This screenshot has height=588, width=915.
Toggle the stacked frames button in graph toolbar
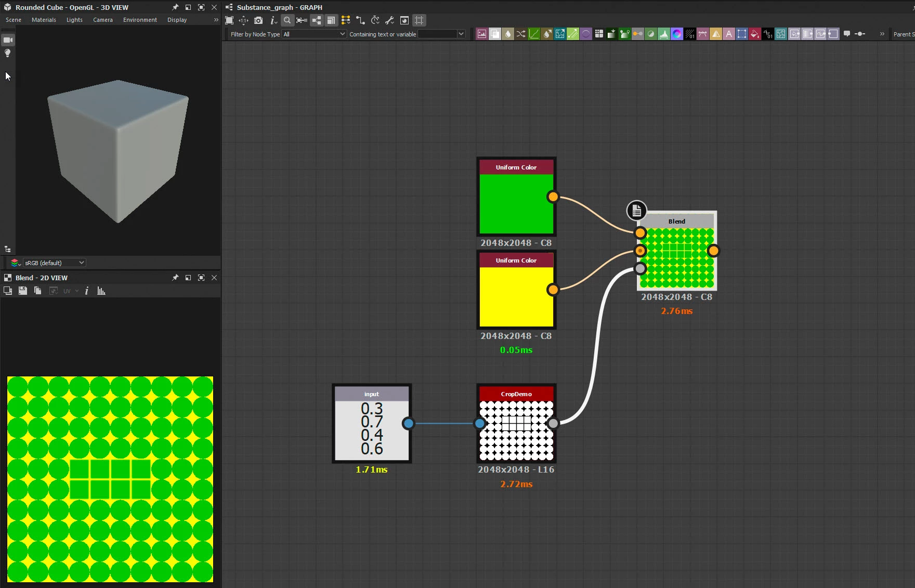[x=331, y=20]
